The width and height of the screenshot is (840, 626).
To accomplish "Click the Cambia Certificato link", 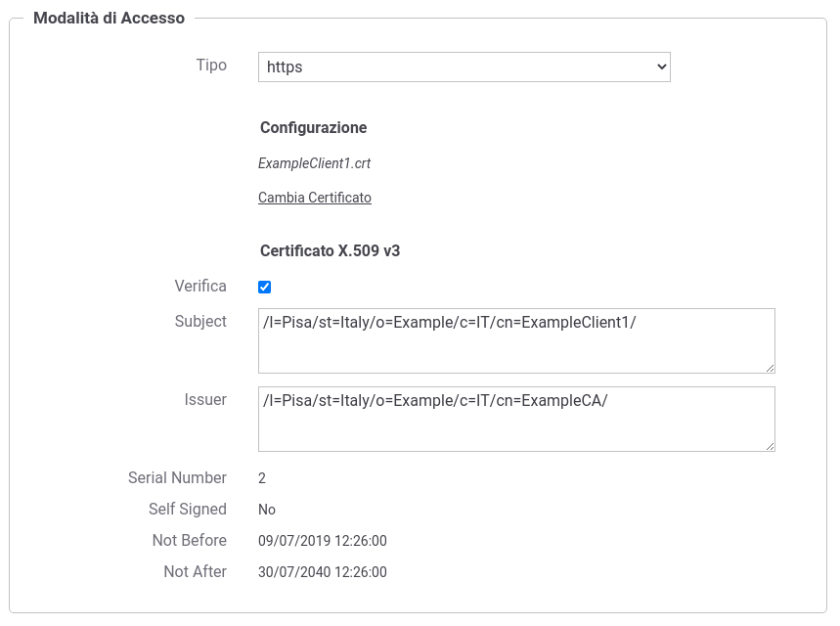I will click(315, 198).
